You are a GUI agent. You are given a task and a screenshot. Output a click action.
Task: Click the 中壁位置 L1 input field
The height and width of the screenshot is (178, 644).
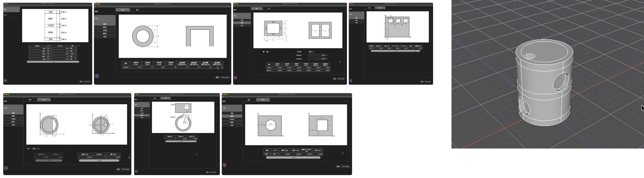point(317,55)
